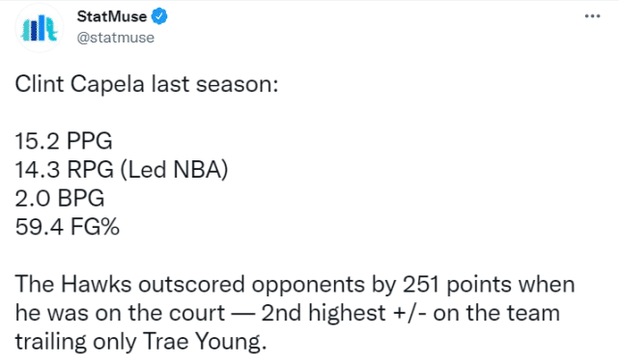
Task: Open the StatMuse display name link
Action: point(112,16)
